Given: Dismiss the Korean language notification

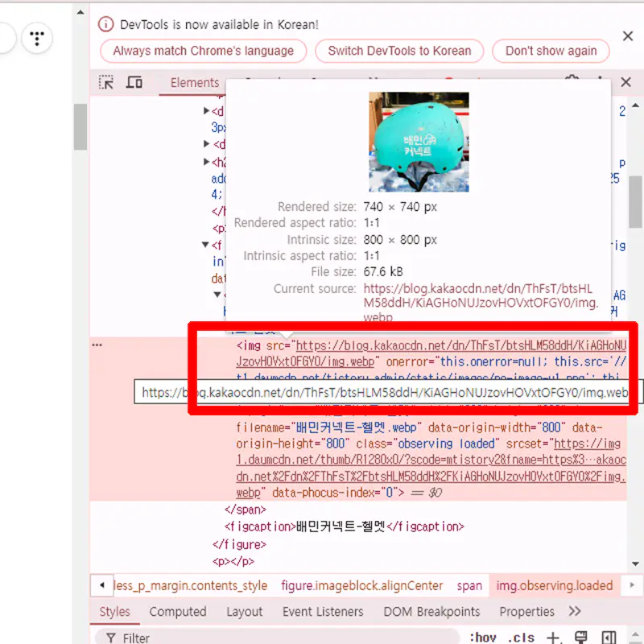Looking at the screenshot, I should click(628, 36).
